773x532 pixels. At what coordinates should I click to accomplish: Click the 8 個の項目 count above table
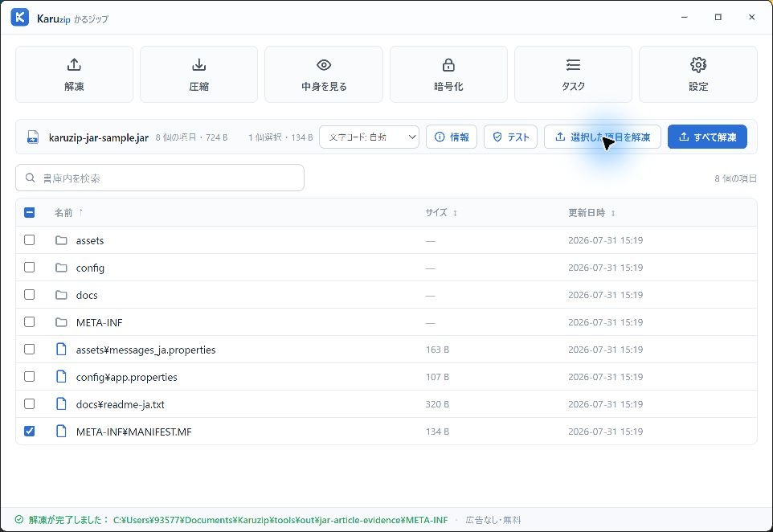(x=735, y=178)
